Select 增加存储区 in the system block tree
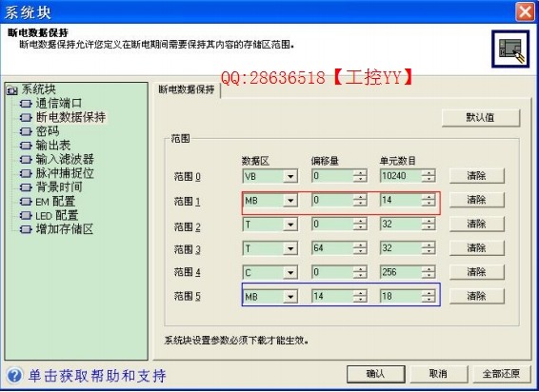 tap(65, 229)
